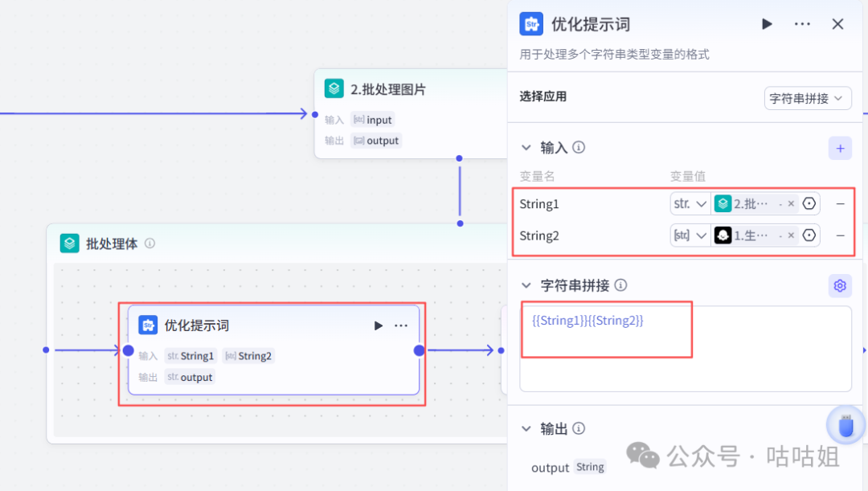Image resolution: width=868 pixels, height=491 pixels.
Task: Run the 优化提示词 node via its play button
Action: click(378, 325)
